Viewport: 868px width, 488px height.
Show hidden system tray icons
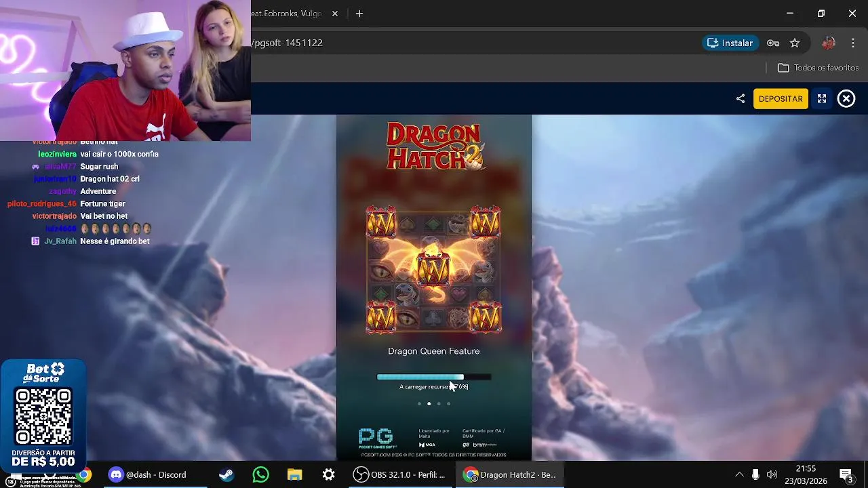(x=739, y=475)
